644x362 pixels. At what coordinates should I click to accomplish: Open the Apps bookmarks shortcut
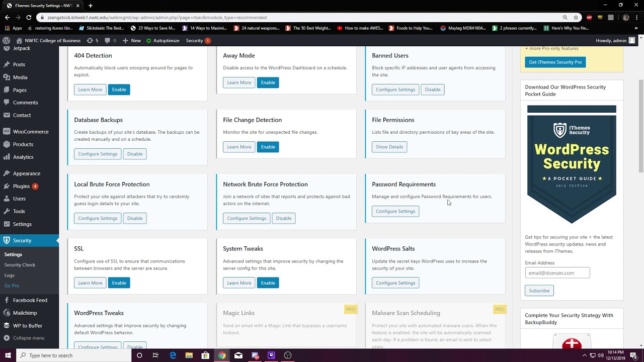[14, 28]
